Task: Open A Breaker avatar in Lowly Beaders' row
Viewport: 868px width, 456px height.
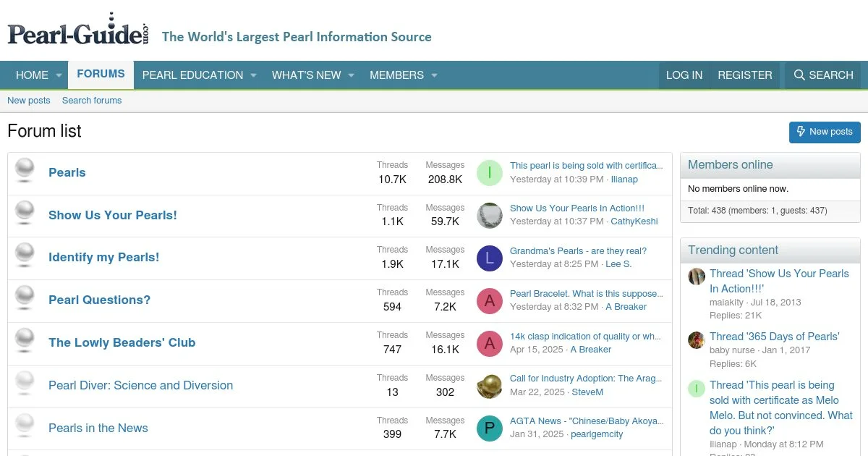Action: [490, 344]
